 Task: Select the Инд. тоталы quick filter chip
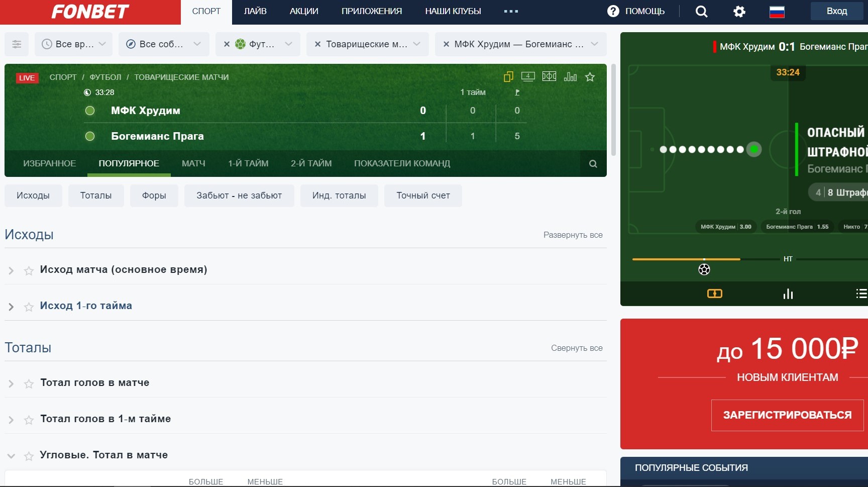tap(339, 196)
